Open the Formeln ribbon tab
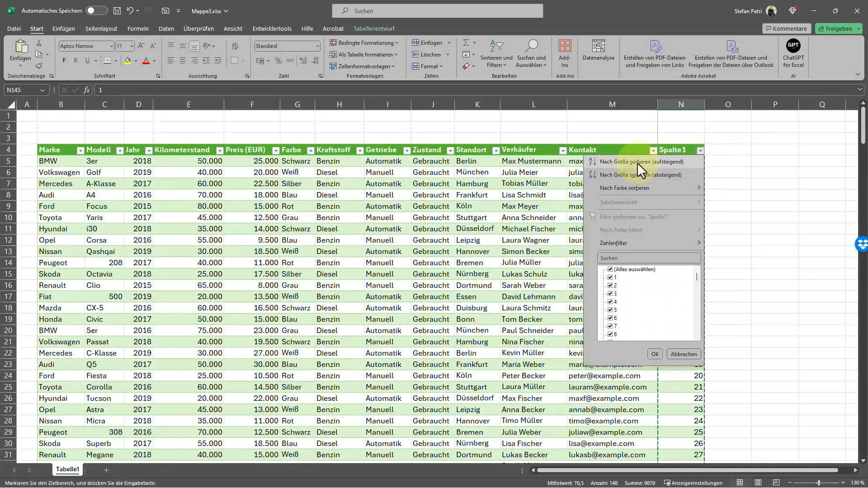The width and height of the screenshot is (868, 488). click(x=138, y=28)
